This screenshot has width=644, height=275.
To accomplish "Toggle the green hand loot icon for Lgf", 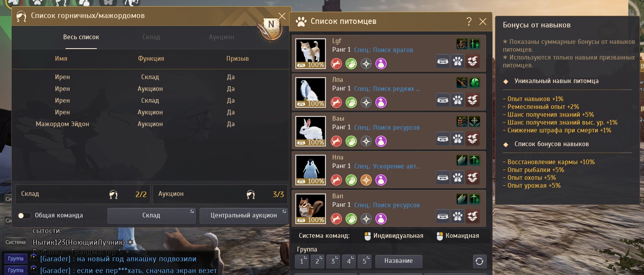I will [351, 64].
